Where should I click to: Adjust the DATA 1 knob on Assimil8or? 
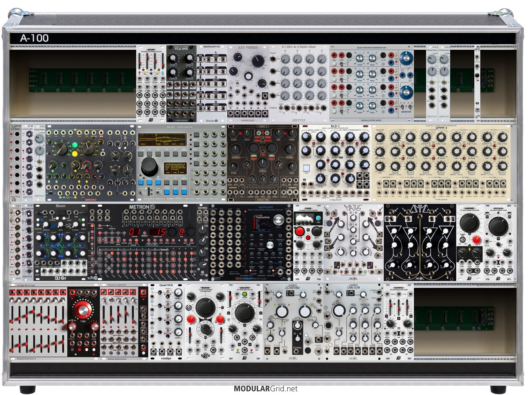(278, 221)
